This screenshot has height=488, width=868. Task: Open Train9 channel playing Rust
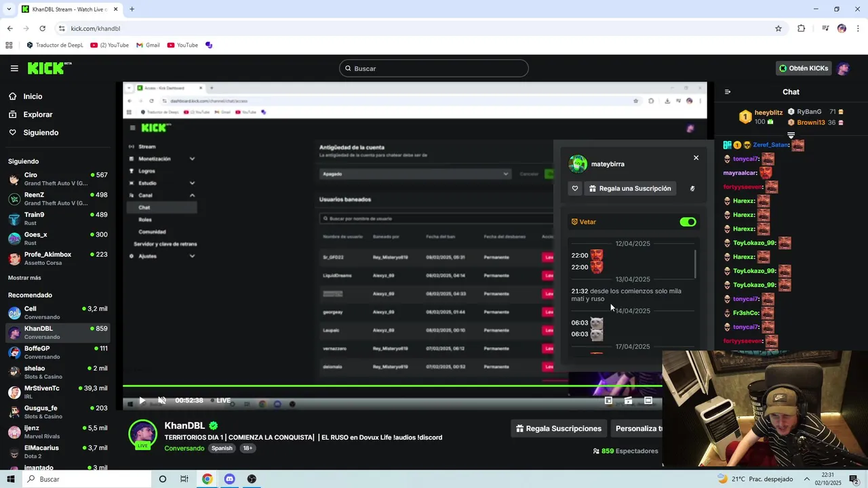click(58, 219)
